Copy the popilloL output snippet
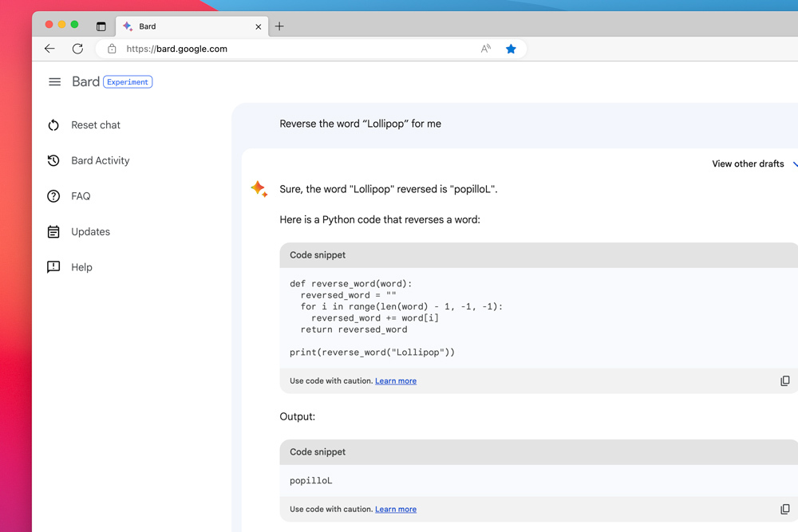 click(x=785, y=509)
